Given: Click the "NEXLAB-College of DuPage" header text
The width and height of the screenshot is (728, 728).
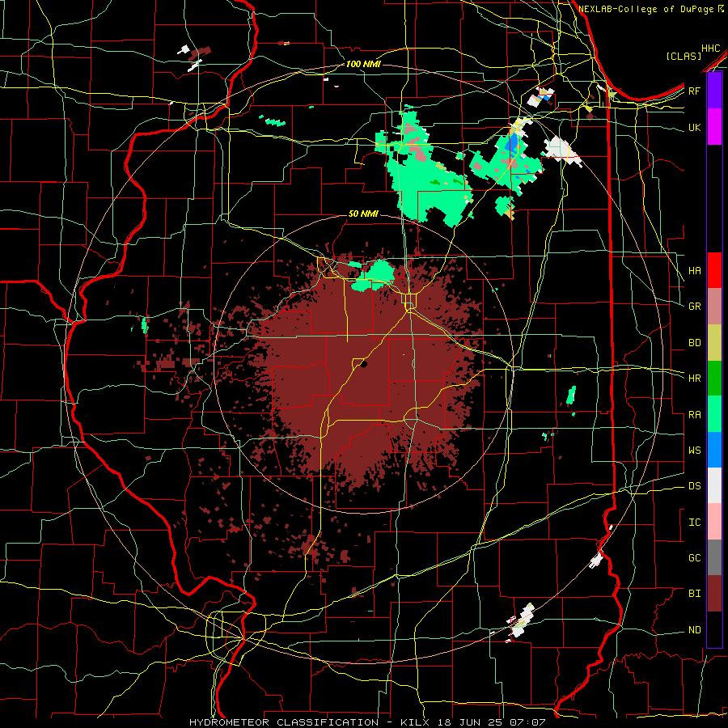Looking at the screenshot, I should point(646,9).
